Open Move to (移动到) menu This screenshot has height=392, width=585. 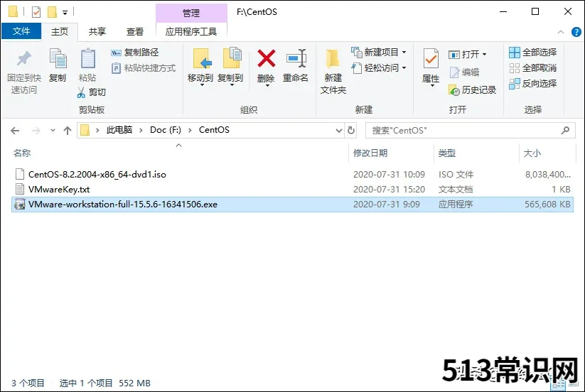click(200, 67)
